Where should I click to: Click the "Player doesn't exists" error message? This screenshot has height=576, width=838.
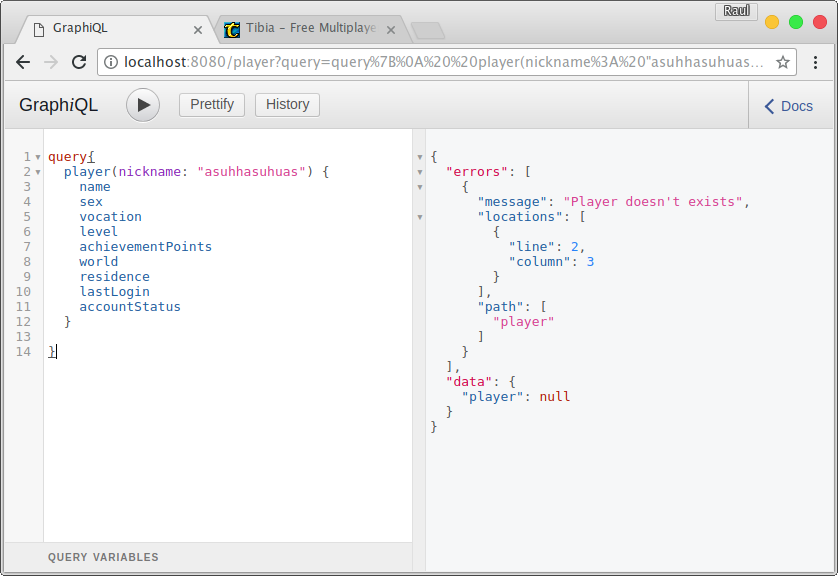click(x=653, y=201)
